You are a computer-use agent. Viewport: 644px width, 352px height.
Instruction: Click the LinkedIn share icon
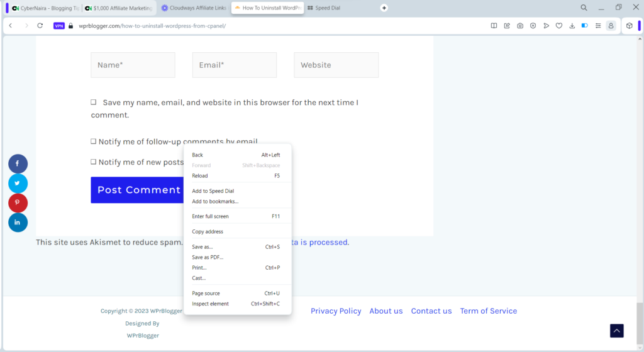[x=18, y=223]
